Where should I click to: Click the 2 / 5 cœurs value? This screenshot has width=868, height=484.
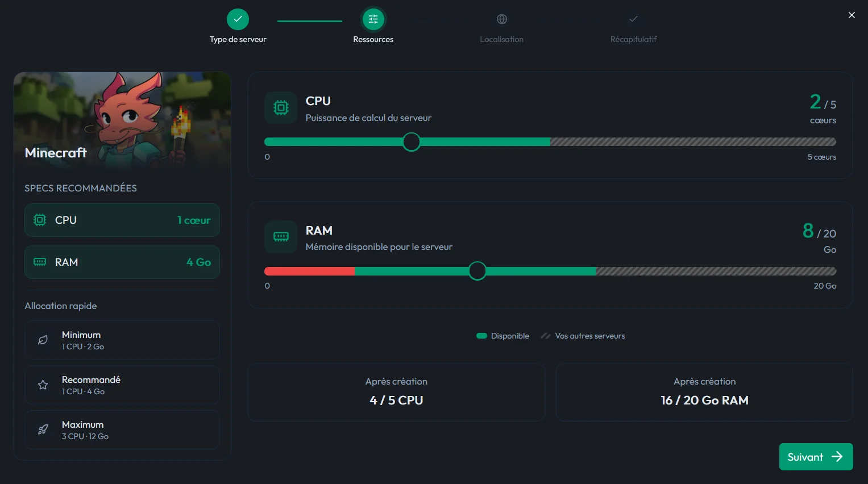click(823, 109)
